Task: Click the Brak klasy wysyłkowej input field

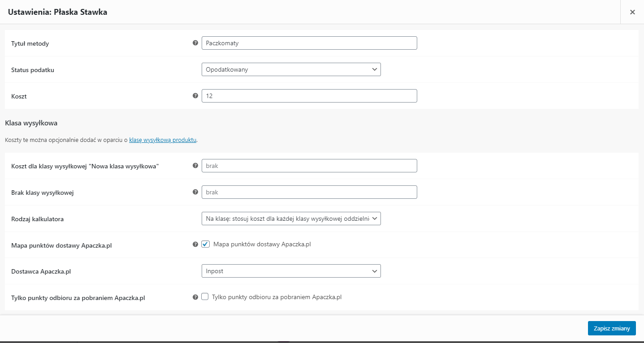Action: point(309,192)
